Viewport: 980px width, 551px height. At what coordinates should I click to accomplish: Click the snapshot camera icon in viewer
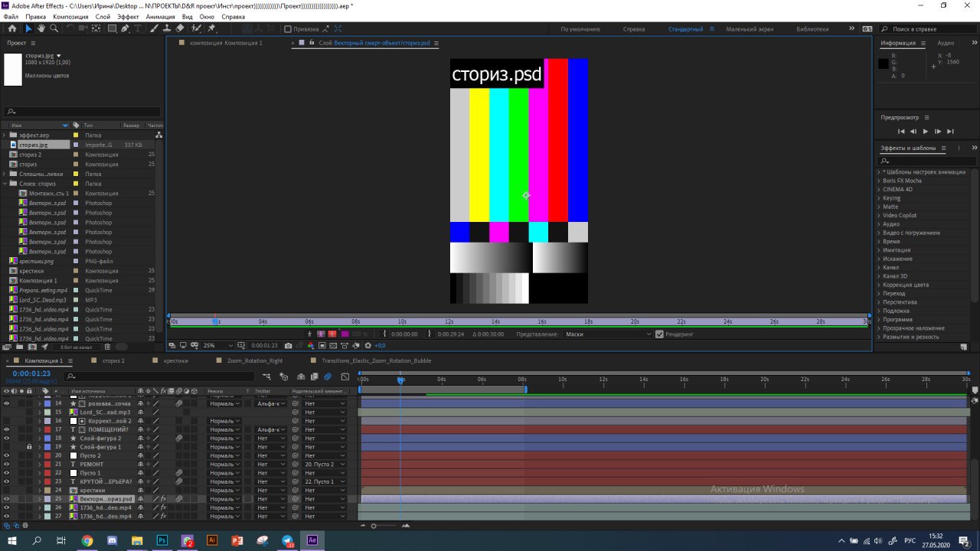click(x=288, y=345)
